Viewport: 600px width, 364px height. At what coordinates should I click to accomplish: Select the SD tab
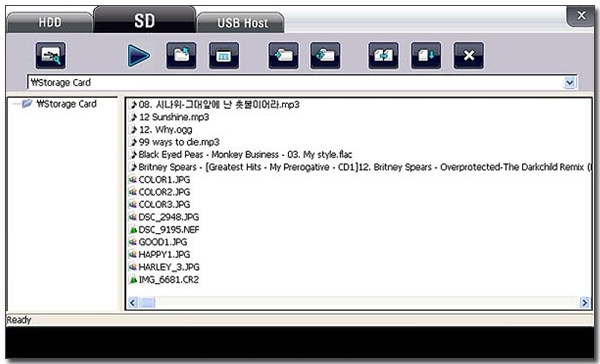[x=145, y=20]
